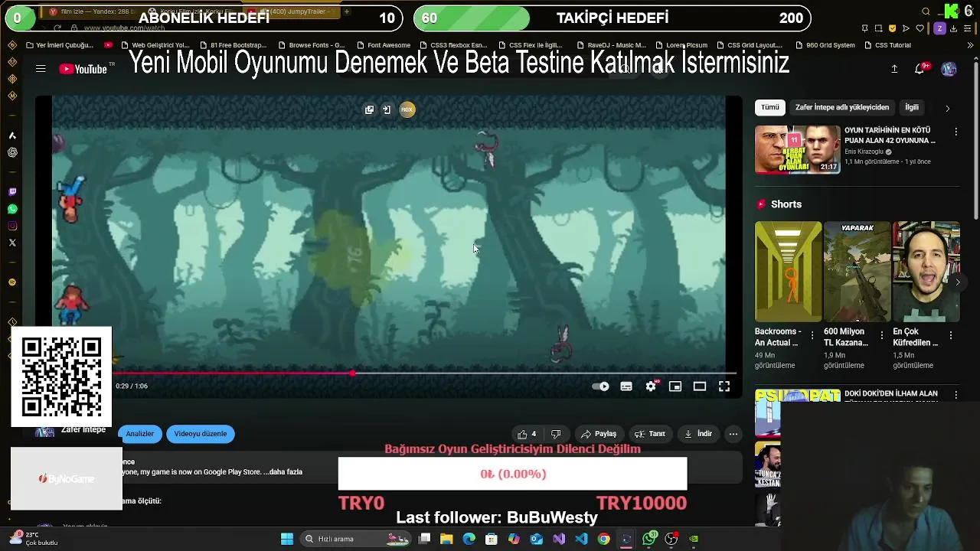Viewport: 980px width, 551px height.
Task: Reload the page from the toolbar
Action: pyautogui.click(x=57, y=28)
